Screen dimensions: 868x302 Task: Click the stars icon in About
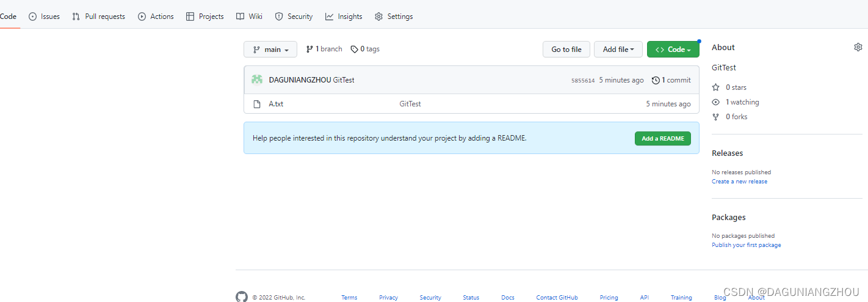[716, 87]
